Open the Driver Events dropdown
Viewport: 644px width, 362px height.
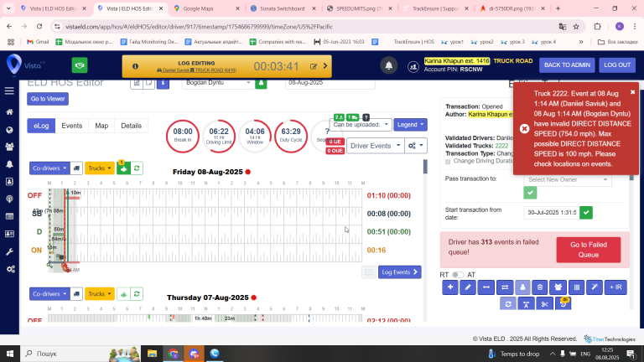[376, 146]
